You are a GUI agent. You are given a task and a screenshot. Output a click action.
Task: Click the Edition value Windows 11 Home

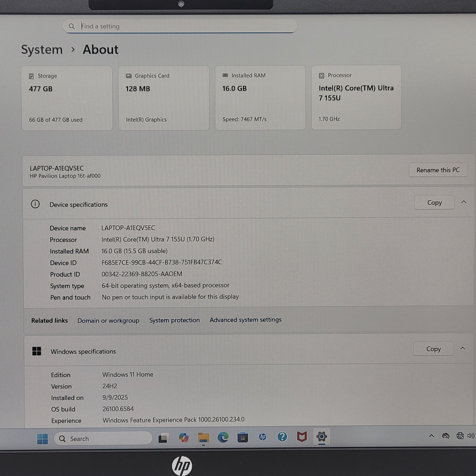click(x=128, y=374)
